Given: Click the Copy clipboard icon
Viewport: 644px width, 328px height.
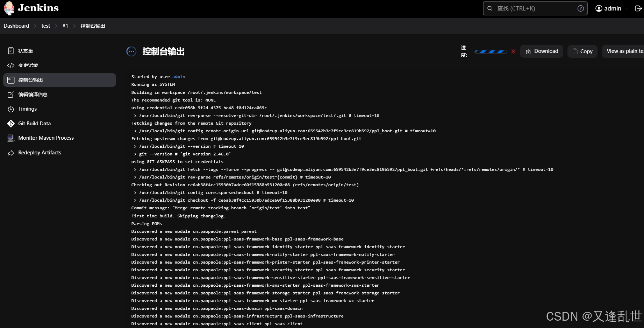Looking at the screenshot, I should pyautogui.click(x=575, y=51).
